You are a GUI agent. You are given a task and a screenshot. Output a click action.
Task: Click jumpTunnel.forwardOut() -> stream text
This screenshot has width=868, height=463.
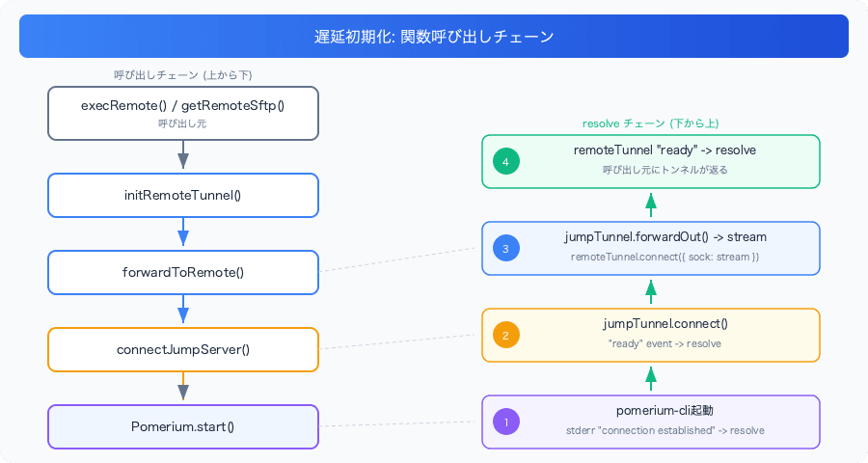[x=665, y=237]
